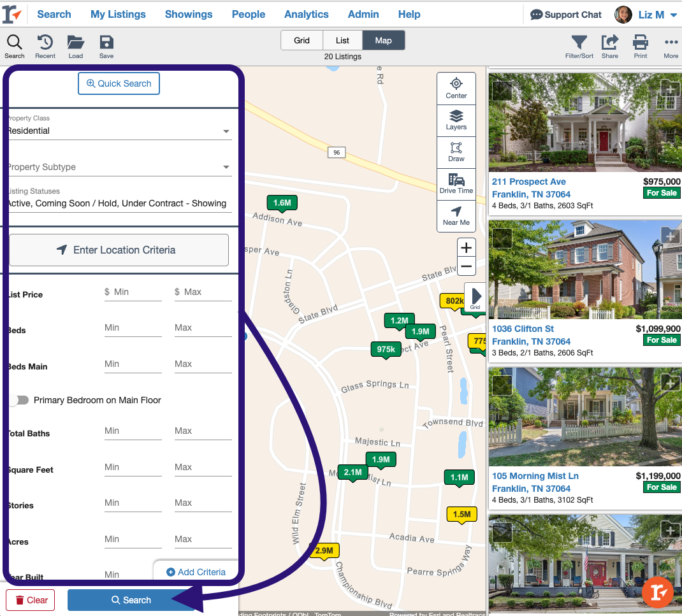Click the Acres Max field

[203, 539]
